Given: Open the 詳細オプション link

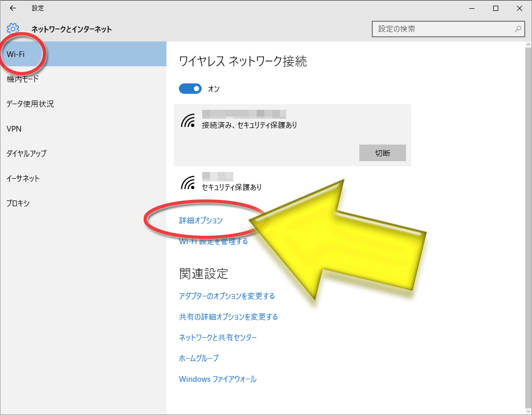Looking at the screenshot, I should (201, 220).
